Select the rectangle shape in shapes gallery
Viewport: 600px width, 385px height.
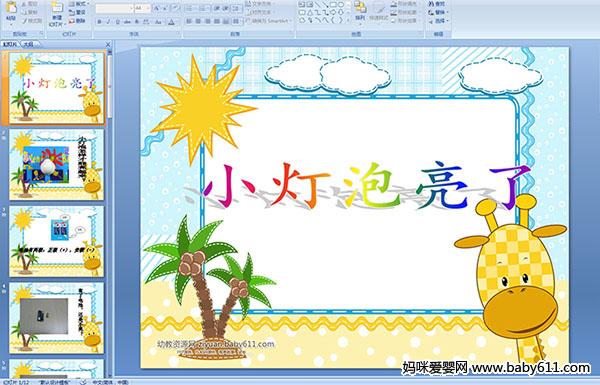(333, 5)
